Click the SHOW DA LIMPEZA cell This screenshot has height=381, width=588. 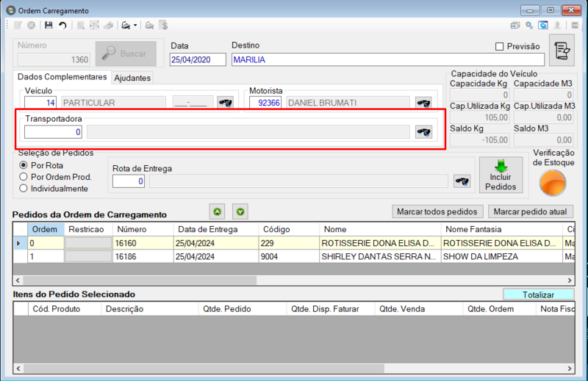(502, 257)
